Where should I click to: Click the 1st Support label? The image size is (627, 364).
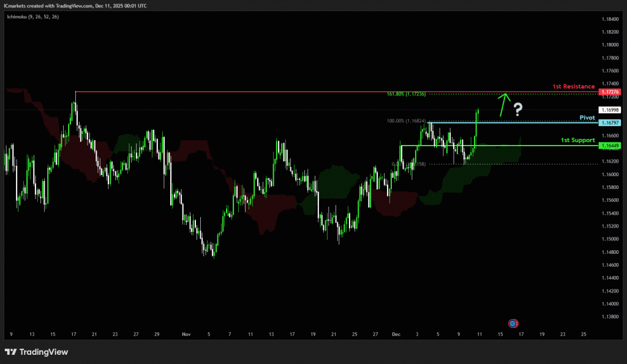(577, 140)
